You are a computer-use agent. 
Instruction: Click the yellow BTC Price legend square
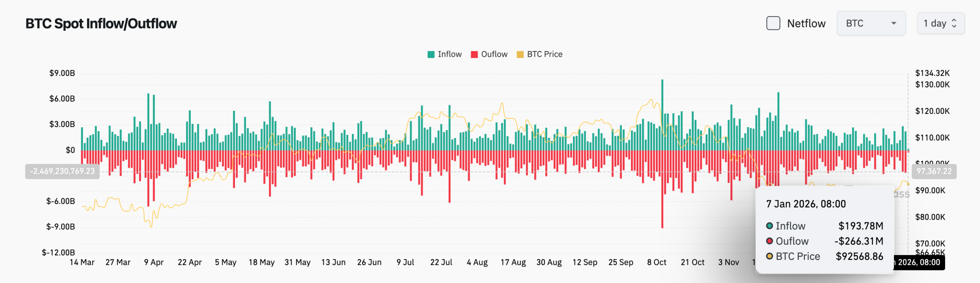520,54
